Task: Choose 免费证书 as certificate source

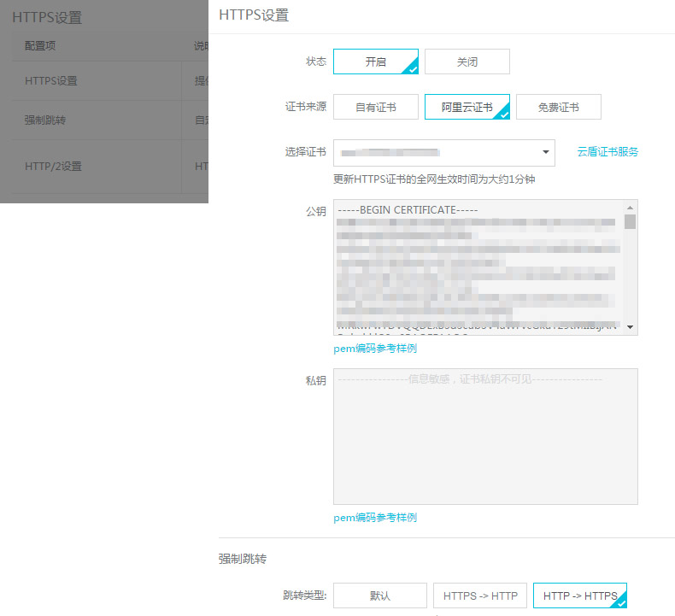Action: [558, 108]
